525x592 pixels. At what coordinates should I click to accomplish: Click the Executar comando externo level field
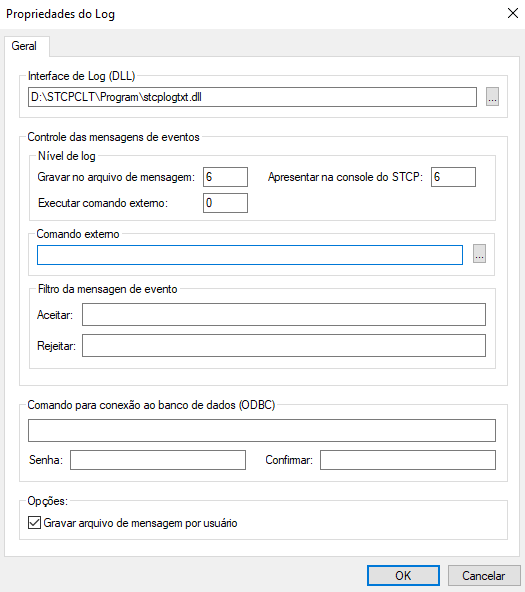pyautogui.click(x=225, y=203)
